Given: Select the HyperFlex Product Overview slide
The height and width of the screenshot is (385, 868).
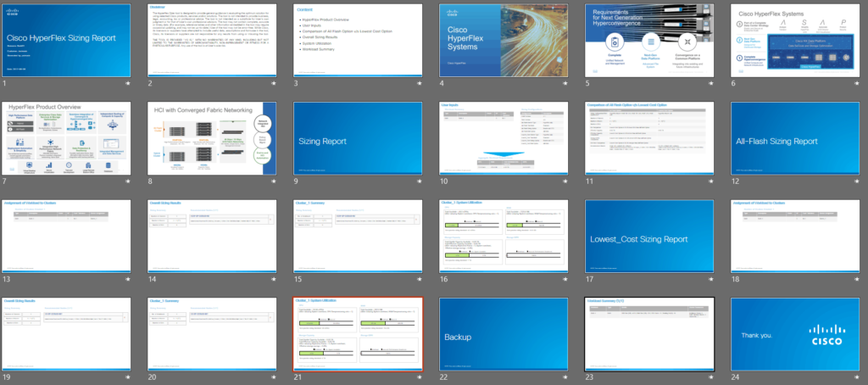Looking at the screenshot, I should tap(66, 138).
